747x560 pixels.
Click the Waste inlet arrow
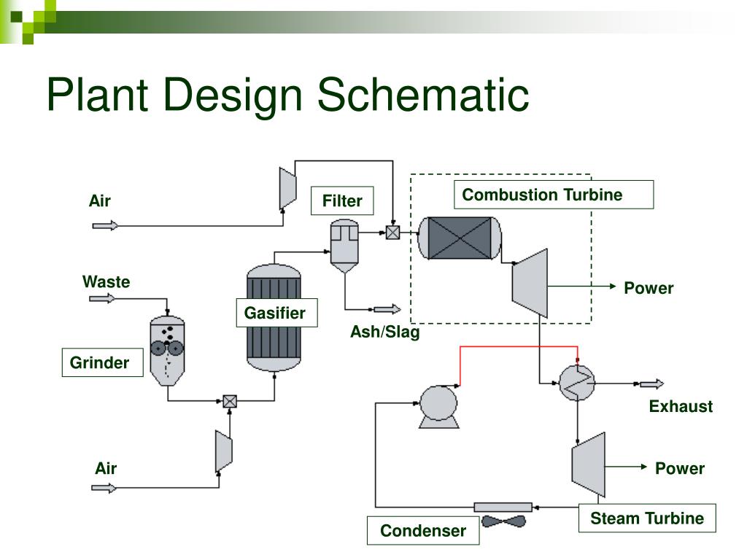tap(102, 298)
